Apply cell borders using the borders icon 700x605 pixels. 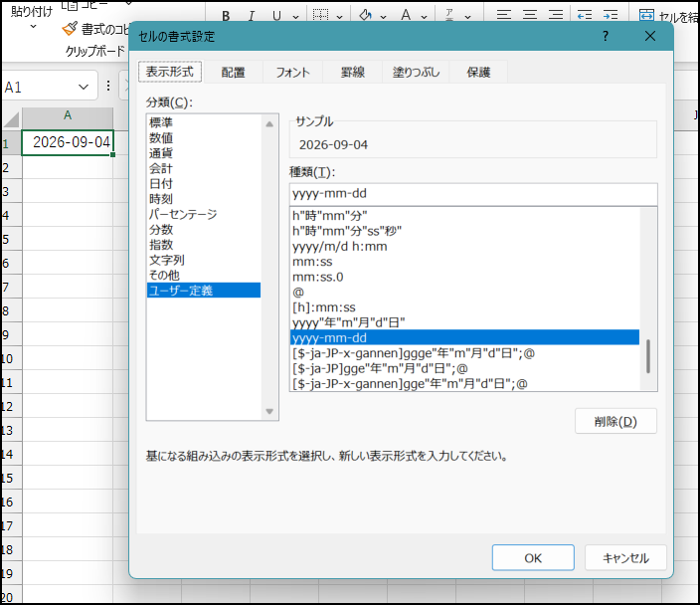point(320,15)
